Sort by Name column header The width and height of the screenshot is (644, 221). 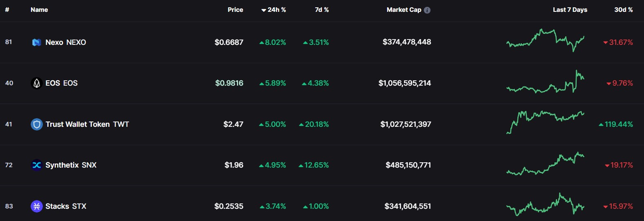(x=39, y=10)
